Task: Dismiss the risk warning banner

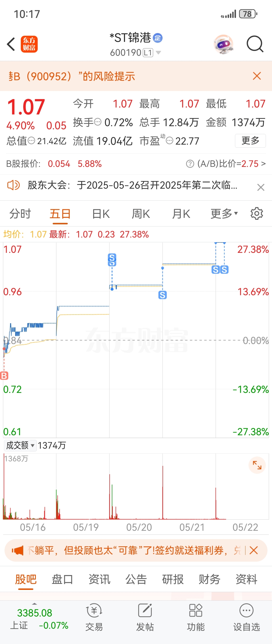Action: tap(257, 76)
